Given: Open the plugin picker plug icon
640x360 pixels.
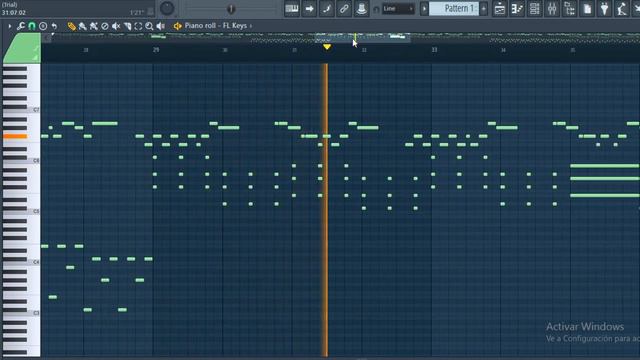Looking at the screenshot, I should click(x=604, y=9).
